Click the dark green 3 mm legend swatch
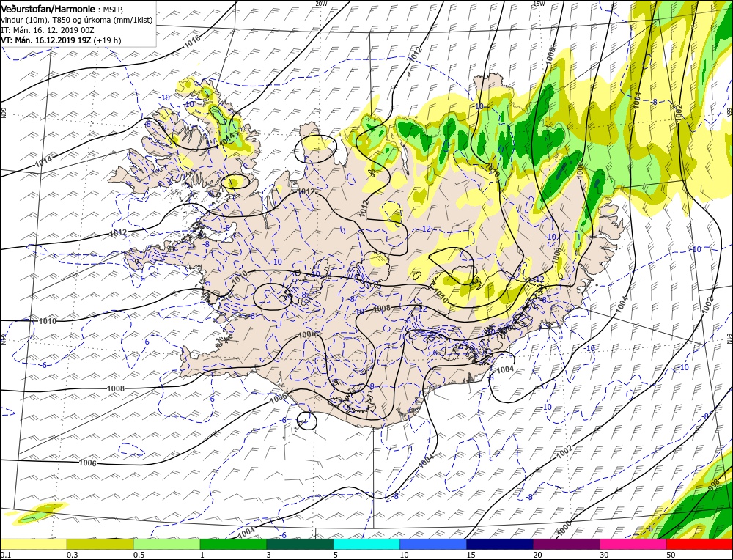Image resolution: width=733 pixels, height=560 pixels. tap(300, 544)
